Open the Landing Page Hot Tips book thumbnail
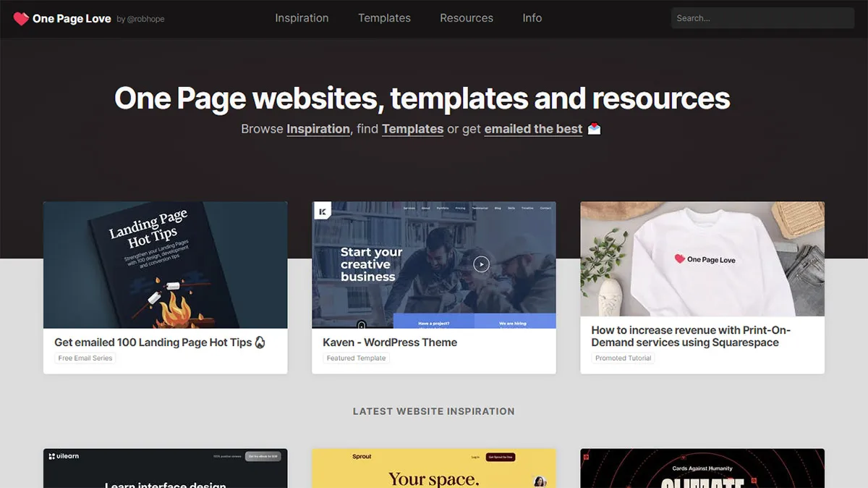The width and height of the screenshot is (868, 488). pyautogui.click(x=165, y=265)
